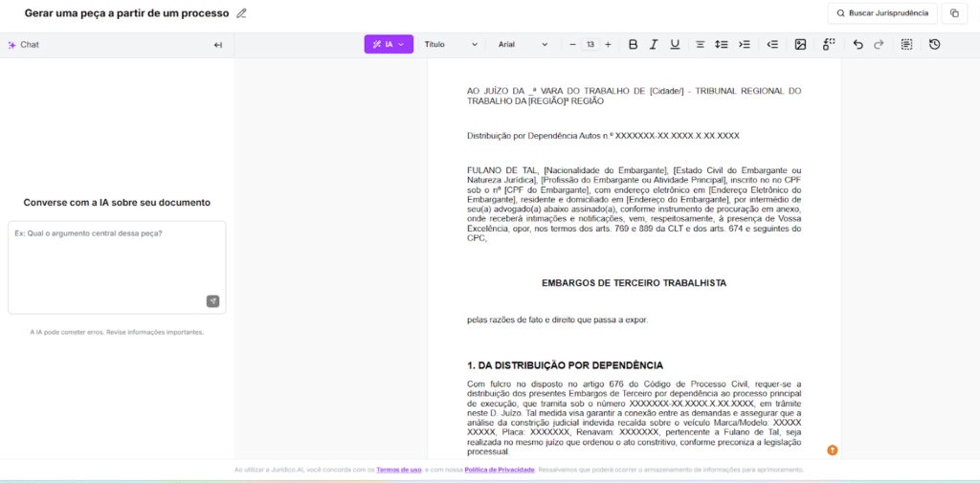Toggle bold formatting
980x483 pixels.
pyautogui.click(x=634, y=44)
